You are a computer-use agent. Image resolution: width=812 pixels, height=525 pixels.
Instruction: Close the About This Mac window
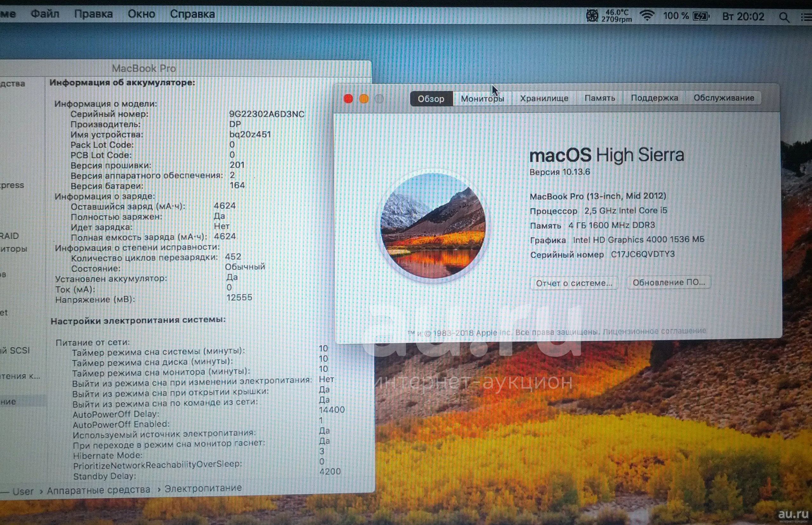[x=348, y=99]
